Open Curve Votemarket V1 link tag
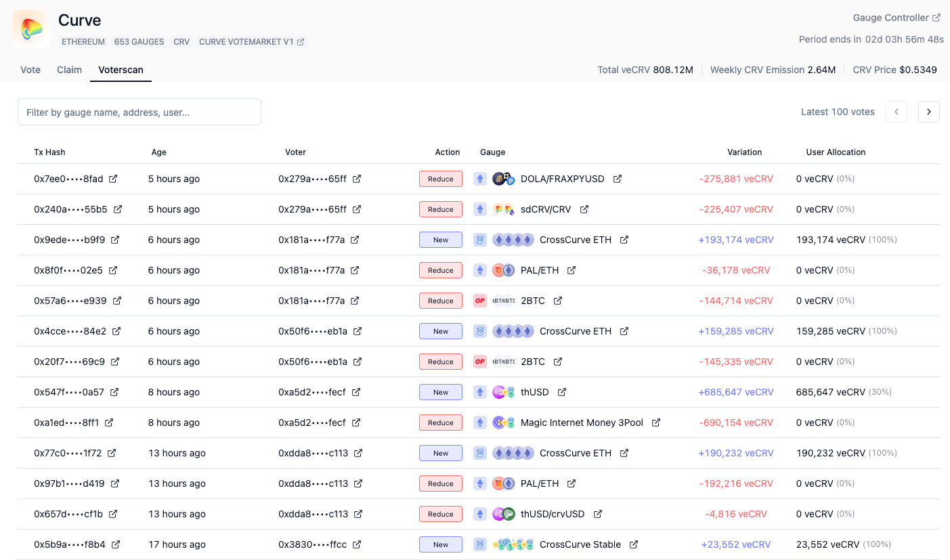 click(252, 42)
